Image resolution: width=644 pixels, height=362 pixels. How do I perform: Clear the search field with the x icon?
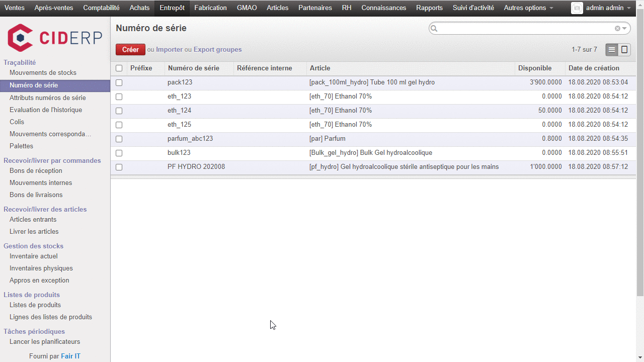[x=617, y=29]
